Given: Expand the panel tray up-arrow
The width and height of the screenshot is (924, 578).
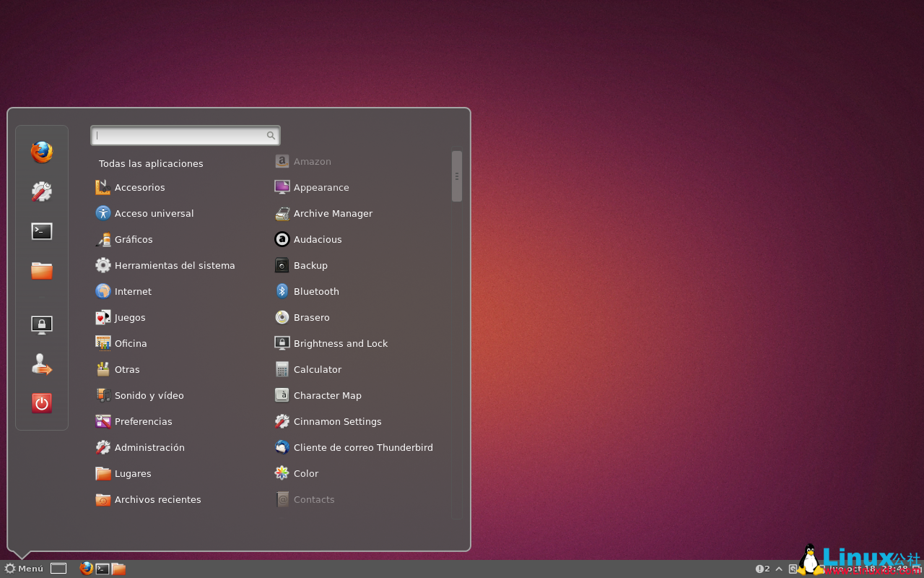Looking at the screenshot, I should tap(779, 569).
